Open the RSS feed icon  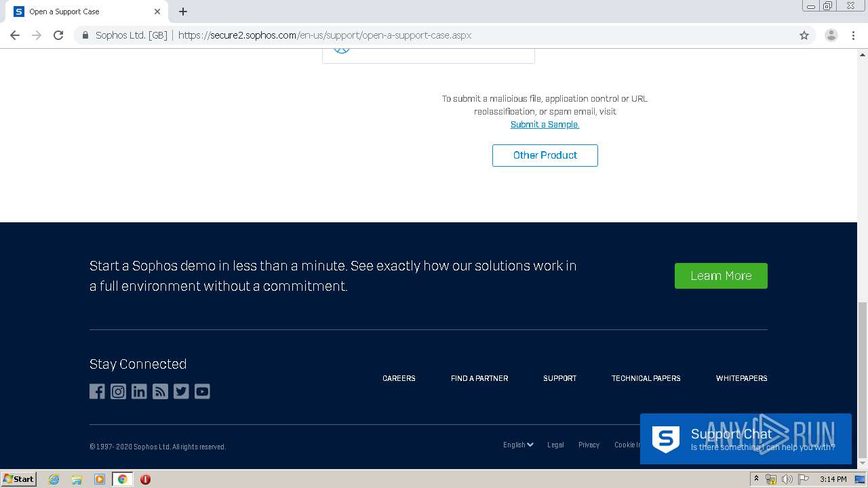[160, 392]
